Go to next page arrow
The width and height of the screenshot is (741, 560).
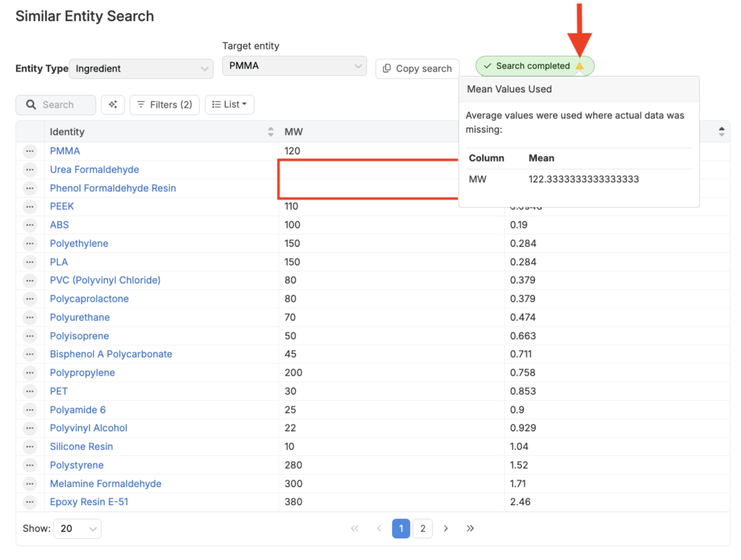(446, 529)
